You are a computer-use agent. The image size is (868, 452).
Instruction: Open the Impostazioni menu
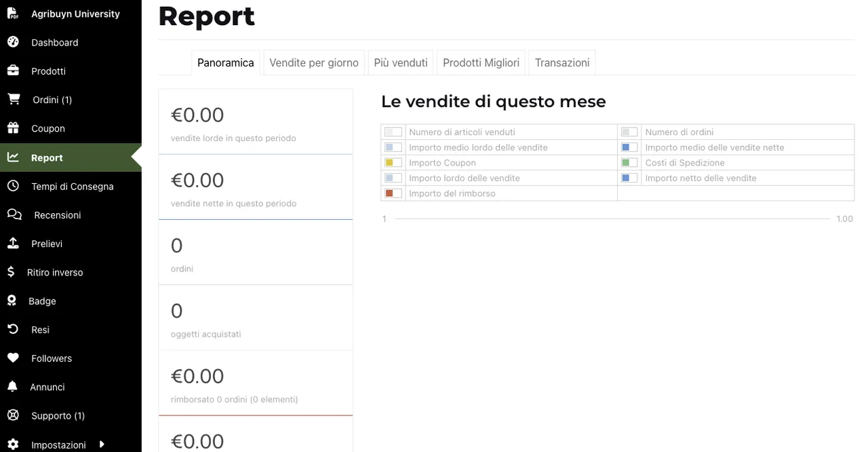click(58, 445)
